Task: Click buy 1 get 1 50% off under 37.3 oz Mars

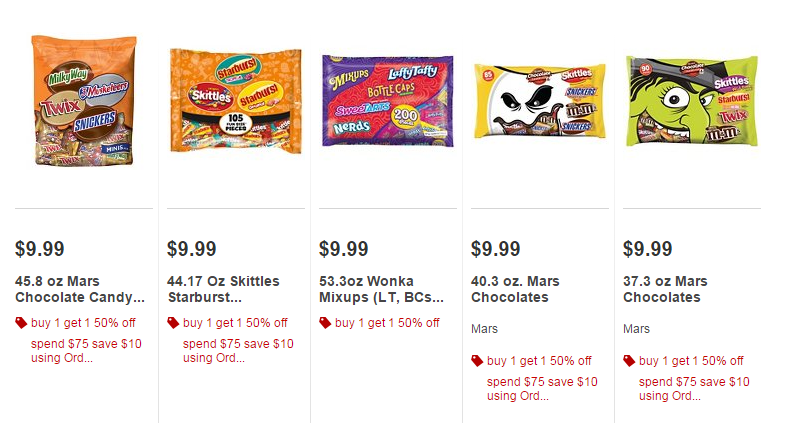Action: (x=691, y=361)
